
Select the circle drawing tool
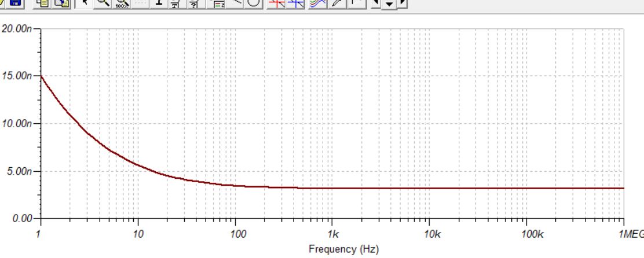tap(254, 3)
